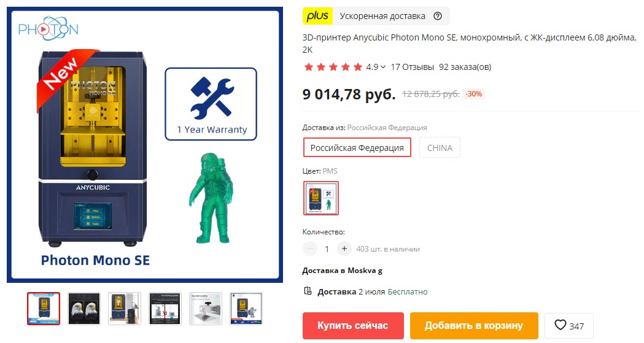Open the third gallery thumbnail with phone
Image resolution: width=644 pixels, height=343 pixels.
coord(125,309)
